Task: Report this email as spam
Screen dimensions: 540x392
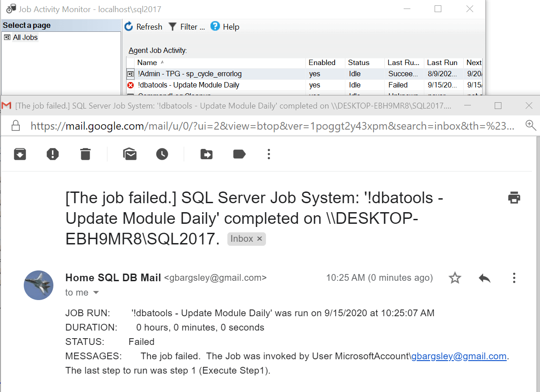Action: tap(53, 154)
